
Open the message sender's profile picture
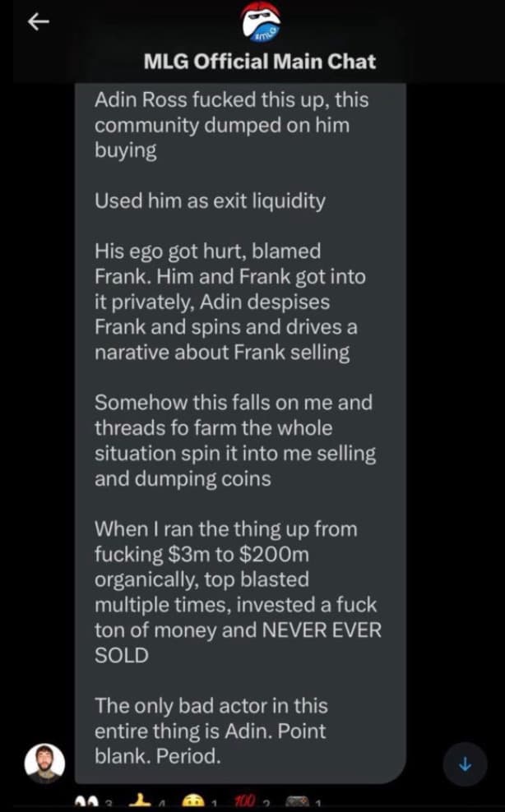pyautogui.click(x=44, y=764)
